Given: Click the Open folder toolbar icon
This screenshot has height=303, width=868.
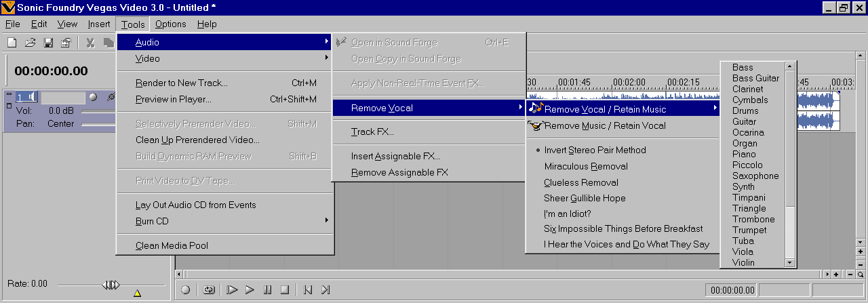Looking at the screenshot, I should pos(31,43).
